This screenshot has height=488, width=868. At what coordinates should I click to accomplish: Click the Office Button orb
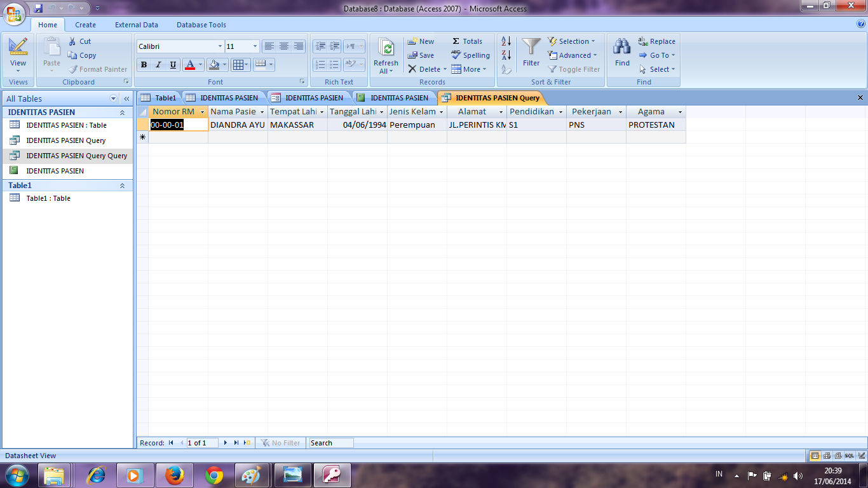click(15, 14)
